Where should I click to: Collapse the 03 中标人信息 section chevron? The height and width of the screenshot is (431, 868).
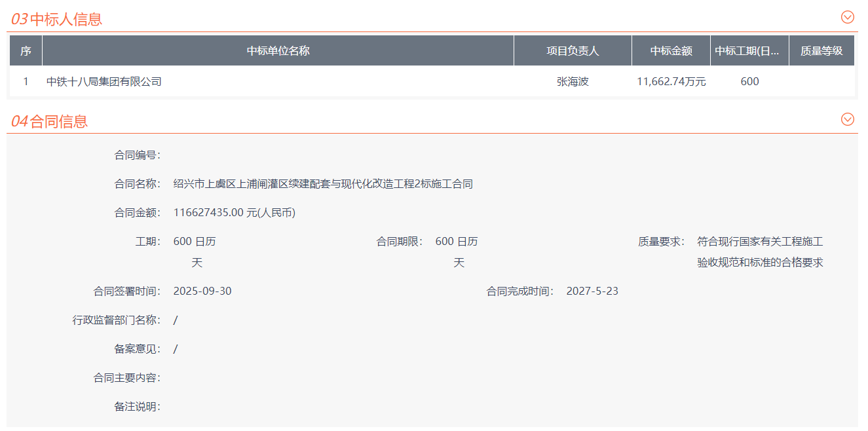click(847, 18)
